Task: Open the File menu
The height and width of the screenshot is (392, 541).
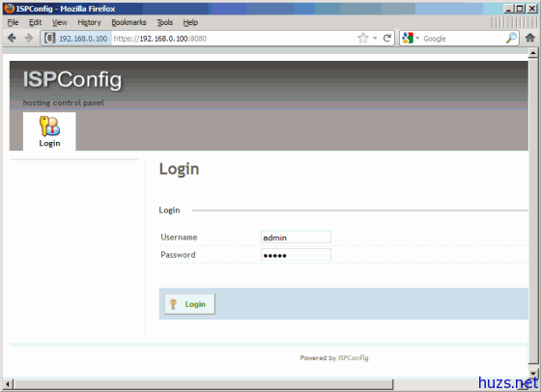Action: click(x=13, y=23)
